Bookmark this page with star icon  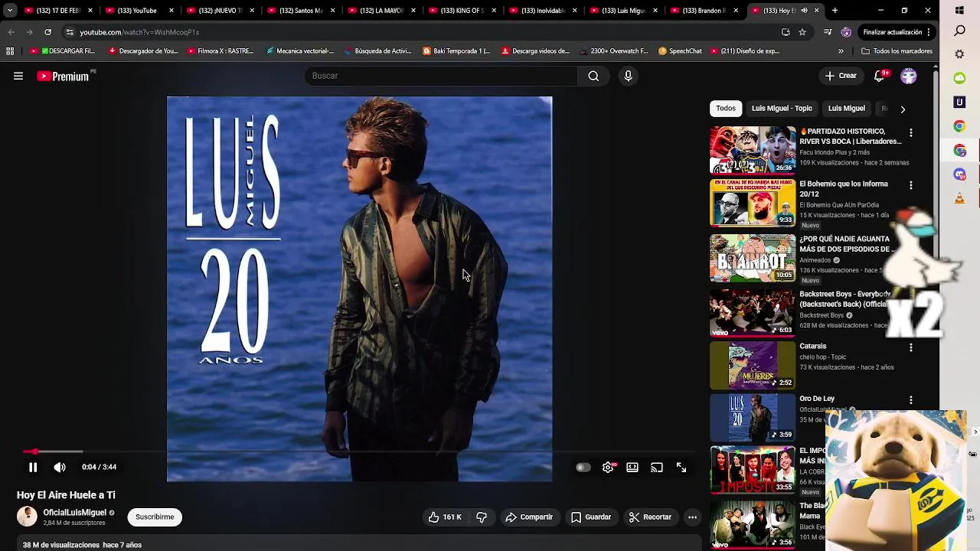pyautogui.click(x=802, y=32)
